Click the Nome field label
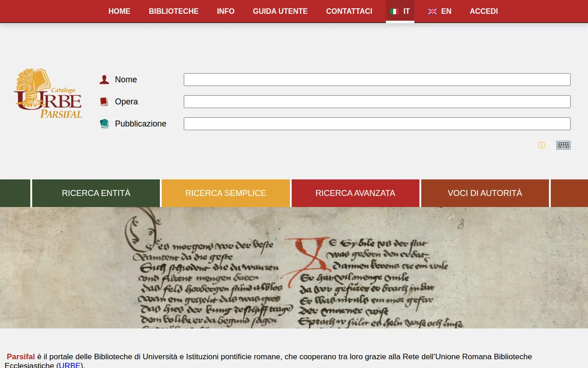This screenshot has height=368, width=588. tap(126, 80)
